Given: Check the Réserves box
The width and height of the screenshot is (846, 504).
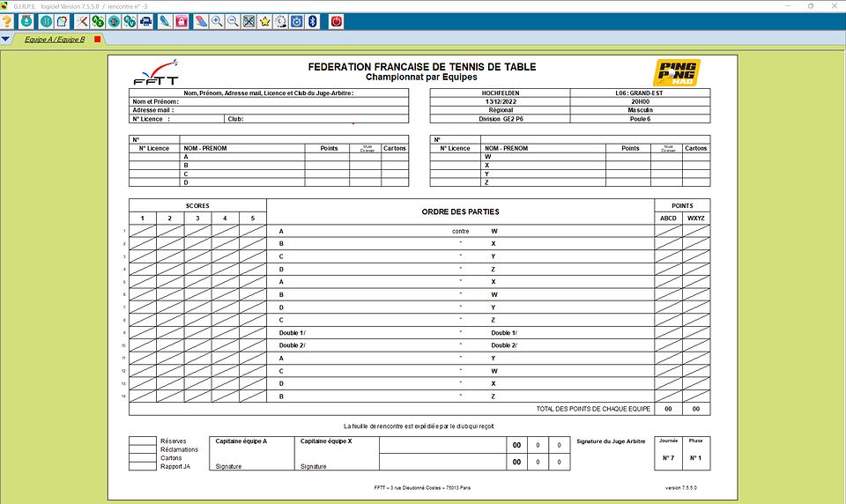Looking at the screenshot, I should coord(141,441).
